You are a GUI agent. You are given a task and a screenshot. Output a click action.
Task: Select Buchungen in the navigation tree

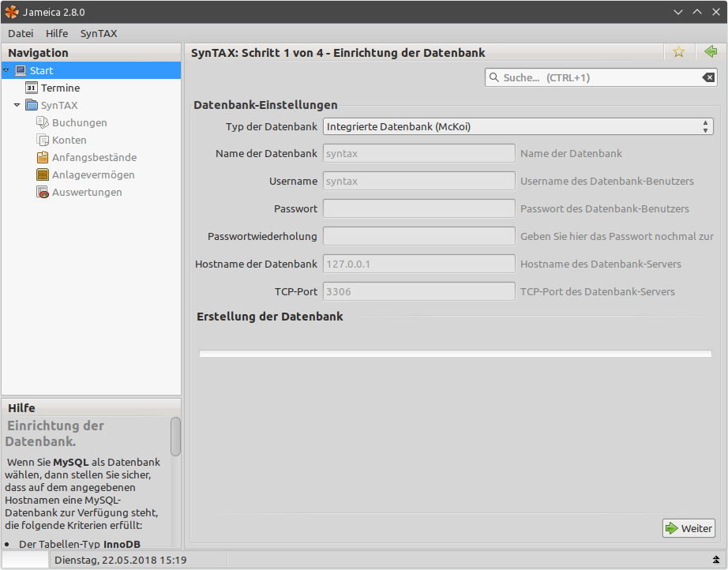point(80,122)
